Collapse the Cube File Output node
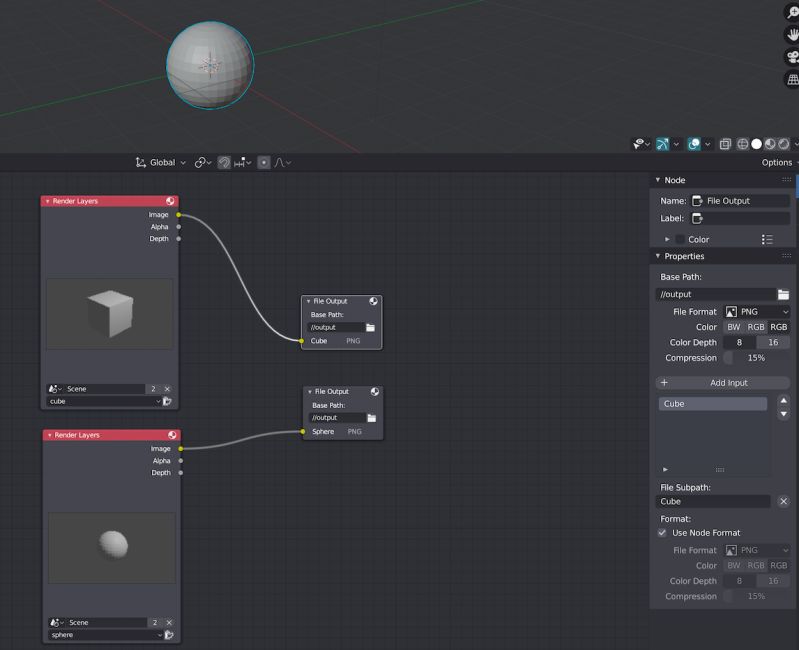 tap(308, 301)
